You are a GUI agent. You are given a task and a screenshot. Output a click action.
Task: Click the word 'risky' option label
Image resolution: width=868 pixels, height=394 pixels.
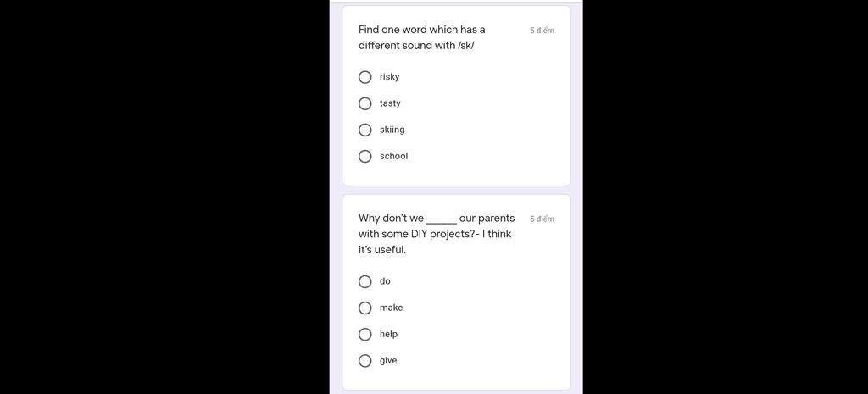point(390,77)
